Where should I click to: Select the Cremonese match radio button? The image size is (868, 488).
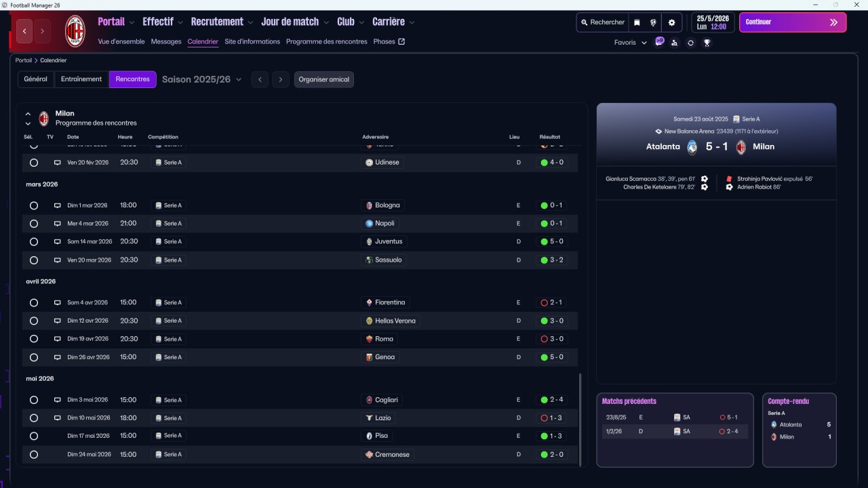(x=34, y=455)
